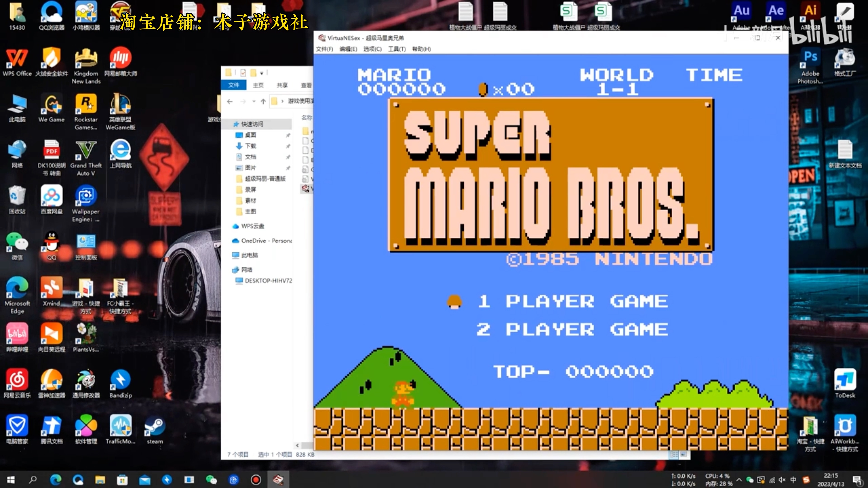868x488 pixels.
Task: Open the 帮助(H) menu in VirtuaNESex
Action: point(421,49)
